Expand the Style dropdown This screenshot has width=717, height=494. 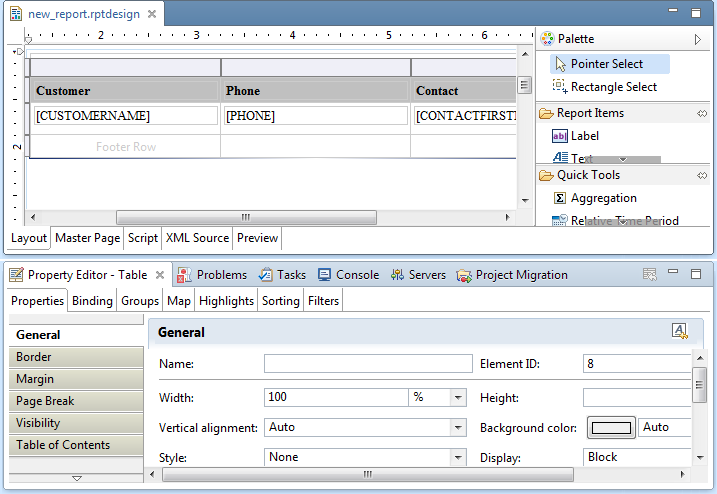point(458,458)
